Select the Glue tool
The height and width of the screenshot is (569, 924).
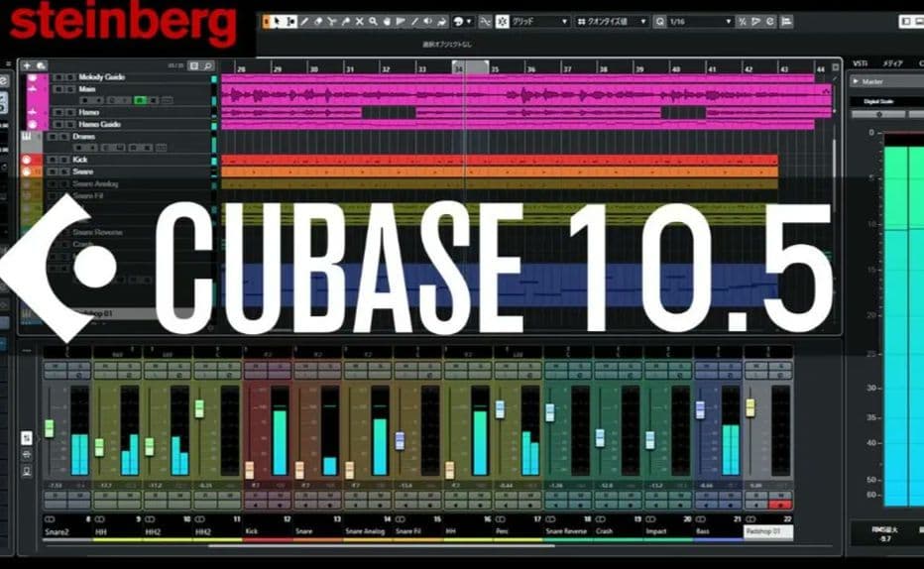click(x=346, y=22)
